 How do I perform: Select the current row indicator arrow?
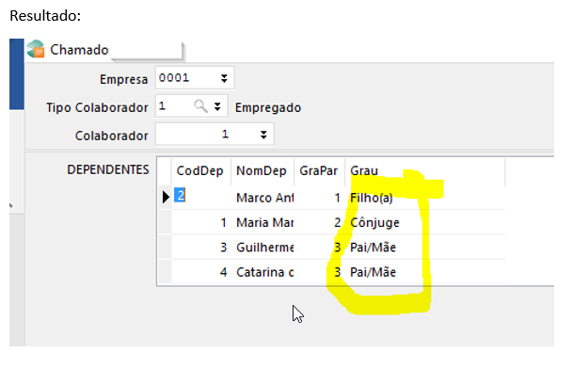click(x=166, y=197)
